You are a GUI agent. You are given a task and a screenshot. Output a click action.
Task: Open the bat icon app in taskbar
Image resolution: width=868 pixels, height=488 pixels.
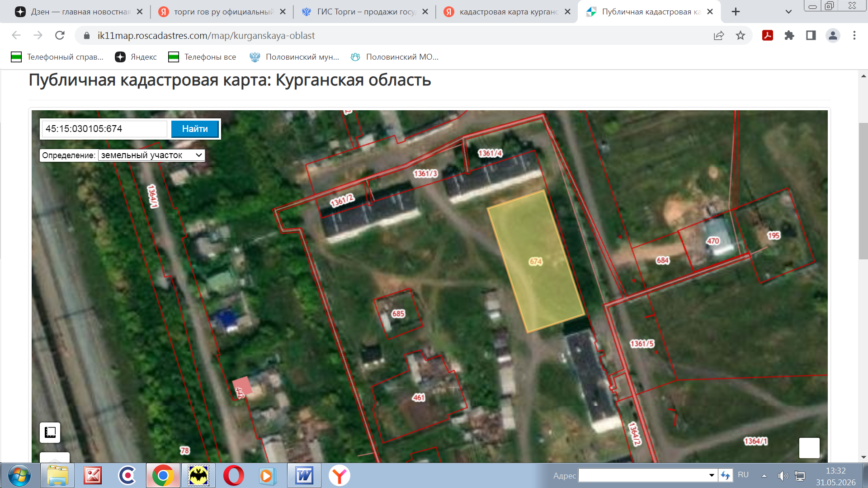point(198,476)
